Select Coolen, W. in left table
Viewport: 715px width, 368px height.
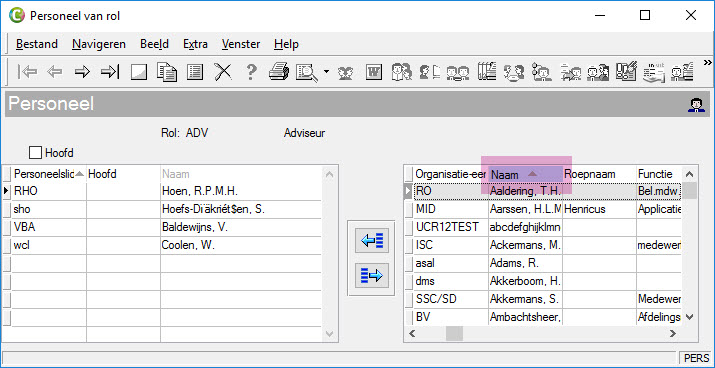[241, 245]
